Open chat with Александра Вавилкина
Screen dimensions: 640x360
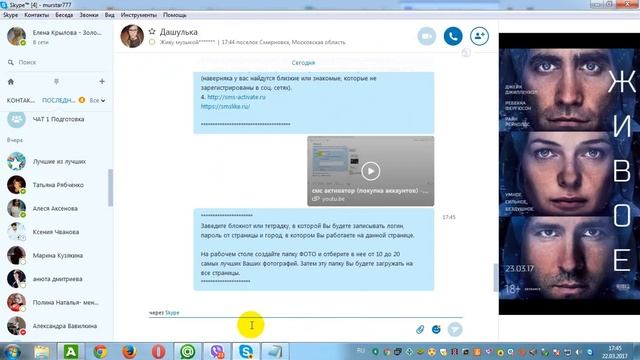click(56, 326)
